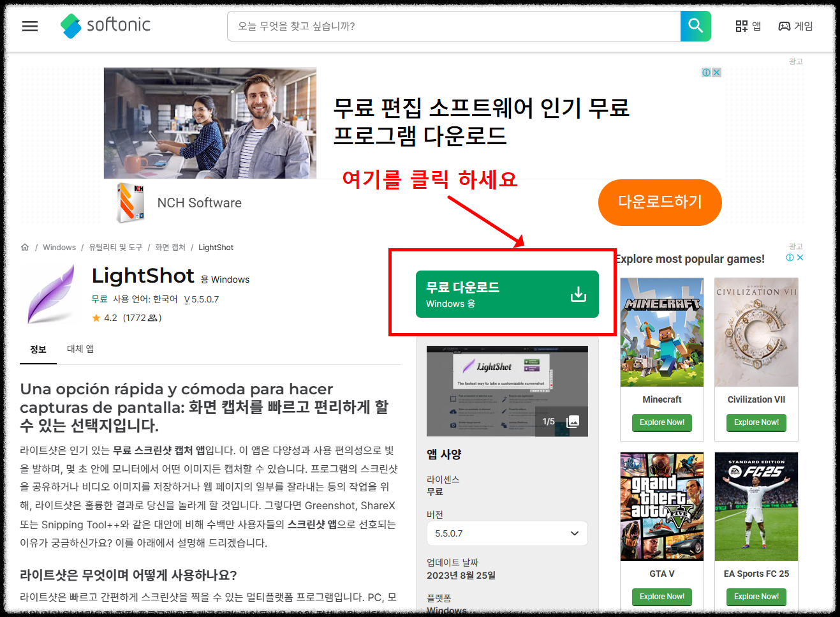Viewport: 840px width, 617px height.
Task: Click Explore Now under Civilization VII
Action: tap(756, 422)
